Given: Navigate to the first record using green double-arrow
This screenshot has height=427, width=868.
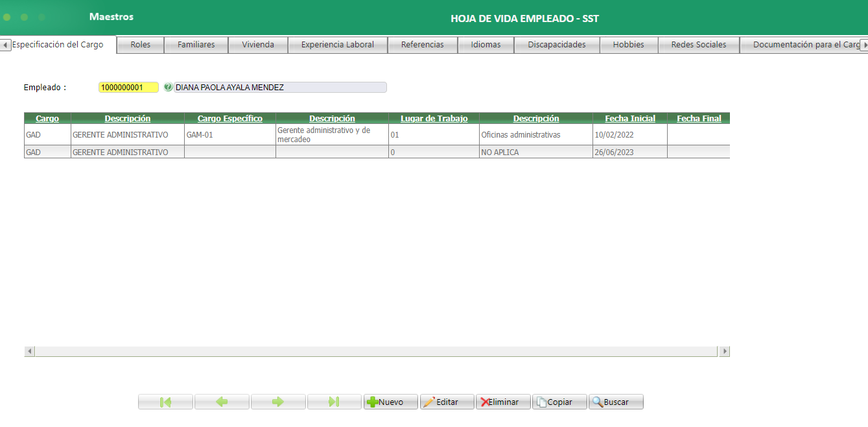Looking at the screenshot, I should (x=165, y=401).
